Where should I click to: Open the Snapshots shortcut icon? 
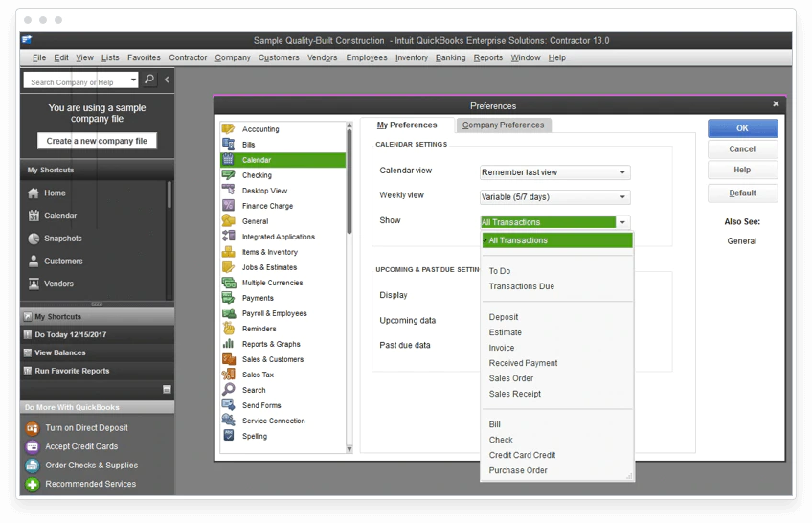[34, 239]
